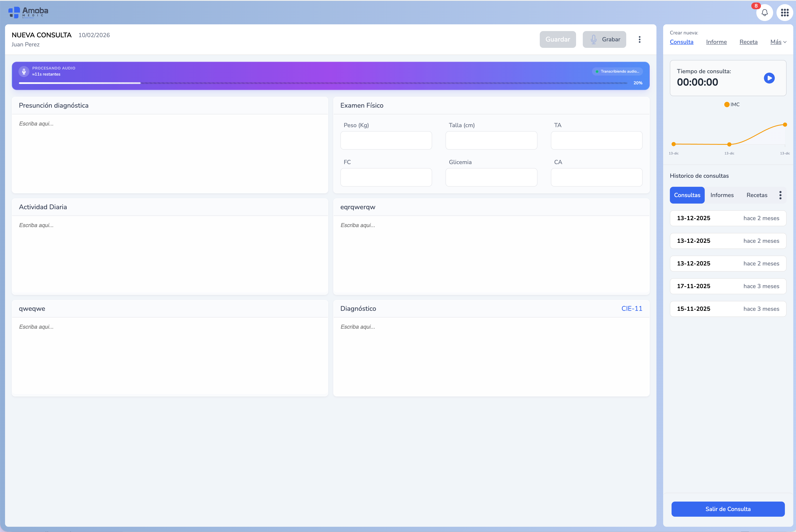Click Salir de Consulta button
Image resolution: width=796 pixels, height=532 pixels.
[728, 509]
